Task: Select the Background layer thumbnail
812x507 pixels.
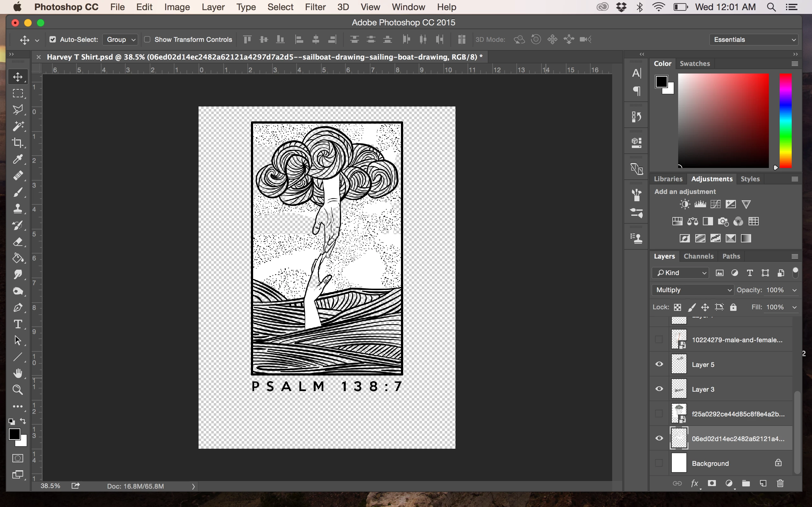Action: click(679, 463)
